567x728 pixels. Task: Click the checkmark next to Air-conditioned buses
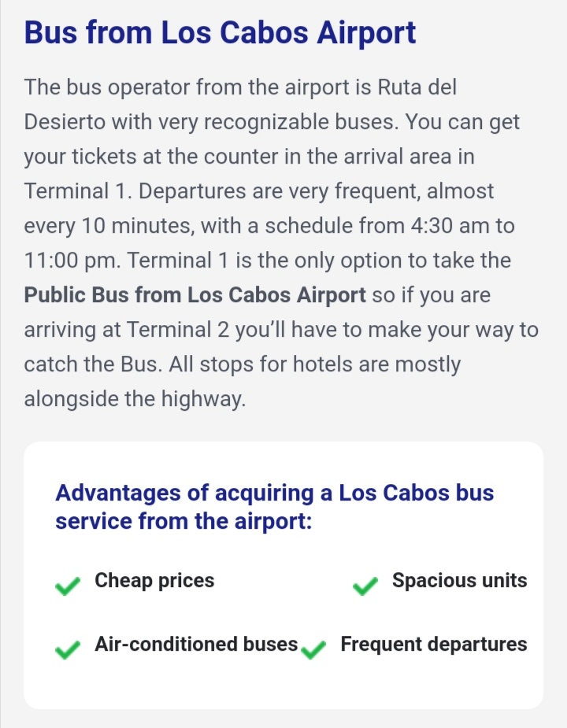(68, 649)
